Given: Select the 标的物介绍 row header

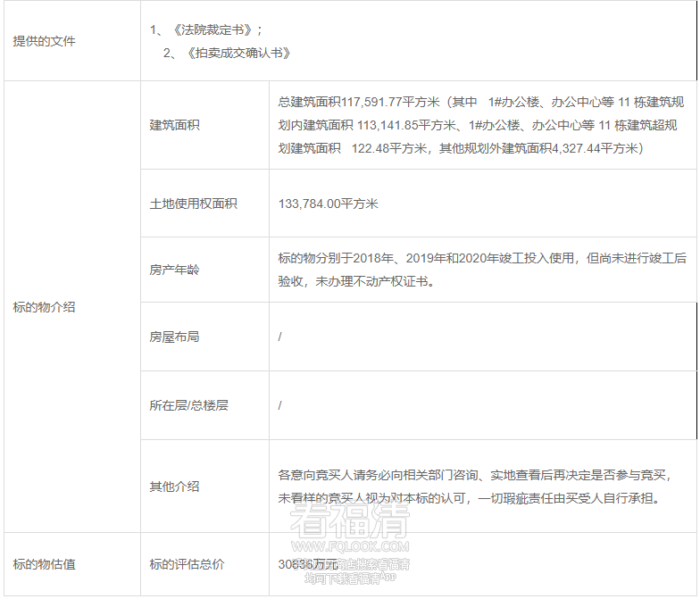Looking at the screenshot, I should point(45,306).
